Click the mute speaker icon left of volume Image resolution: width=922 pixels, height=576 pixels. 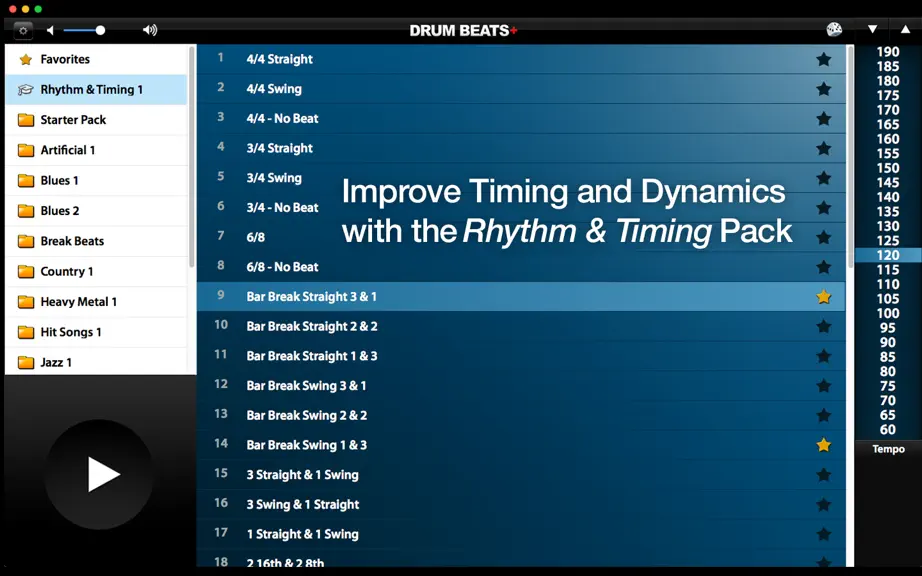pyautogui.click(x=51, y=30)
